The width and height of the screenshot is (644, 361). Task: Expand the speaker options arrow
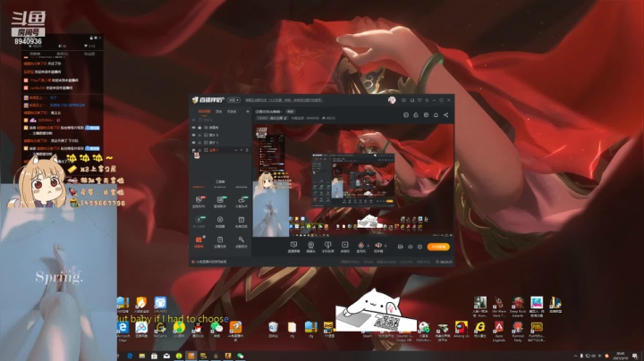(x=386, y=246)
